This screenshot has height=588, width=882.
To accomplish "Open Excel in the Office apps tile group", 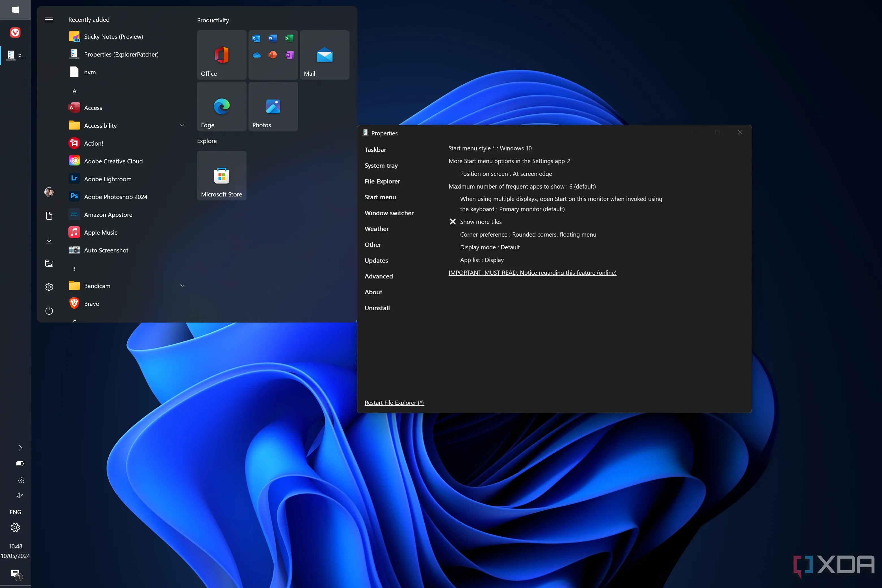I will [x=289, y=38].
